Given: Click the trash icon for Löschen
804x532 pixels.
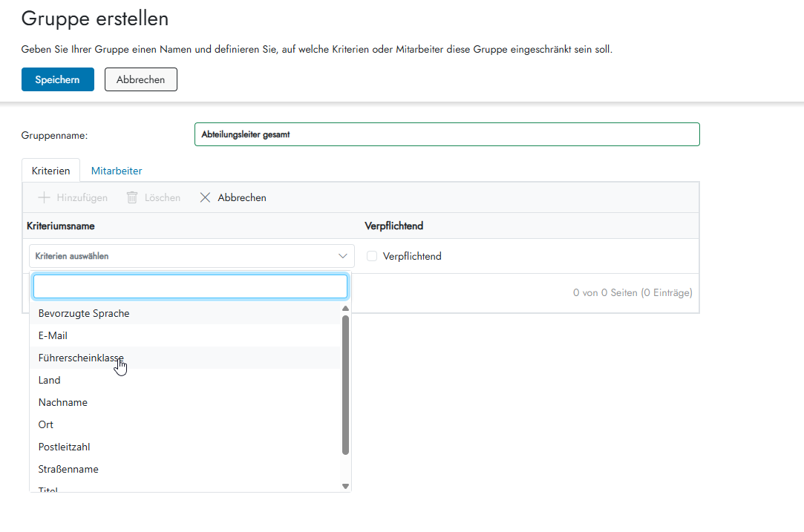Looking at the screenshot, I should click(132, 197).
